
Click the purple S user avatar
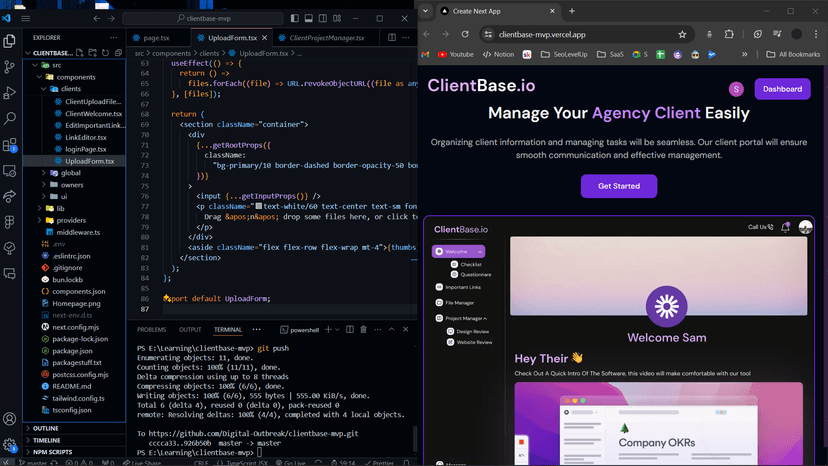[736, 89]
